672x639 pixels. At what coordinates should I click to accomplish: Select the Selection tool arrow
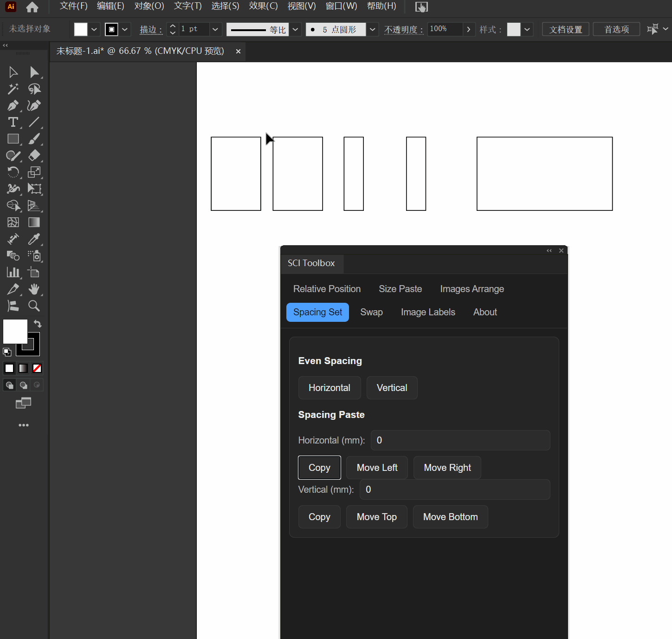13,72
